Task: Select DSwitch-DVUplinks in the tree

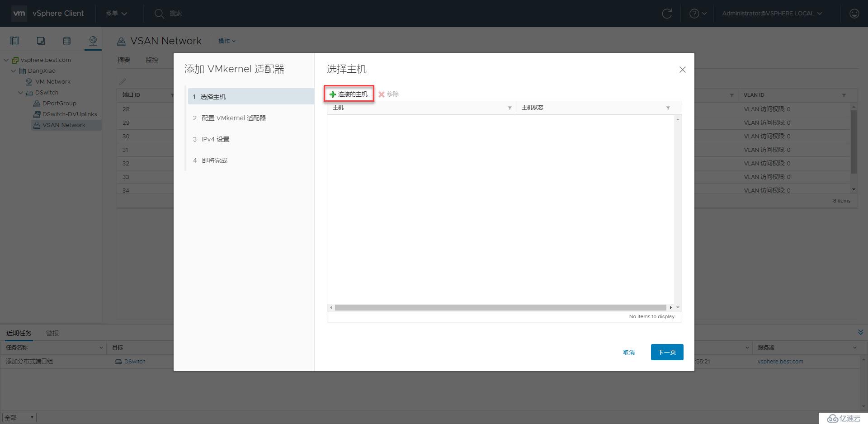Action: point(71,114)
